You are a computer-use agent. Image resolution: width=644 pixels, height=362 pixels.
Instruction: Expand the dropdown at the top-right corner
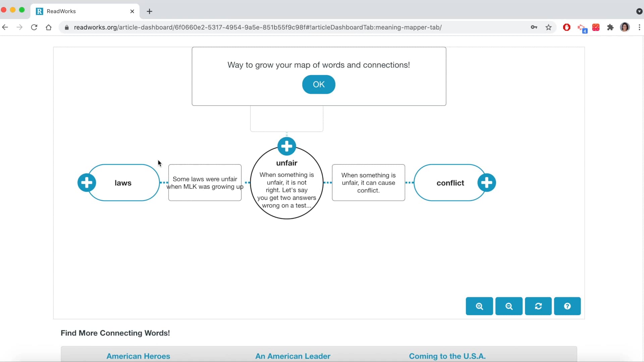(x=639, y=11)
